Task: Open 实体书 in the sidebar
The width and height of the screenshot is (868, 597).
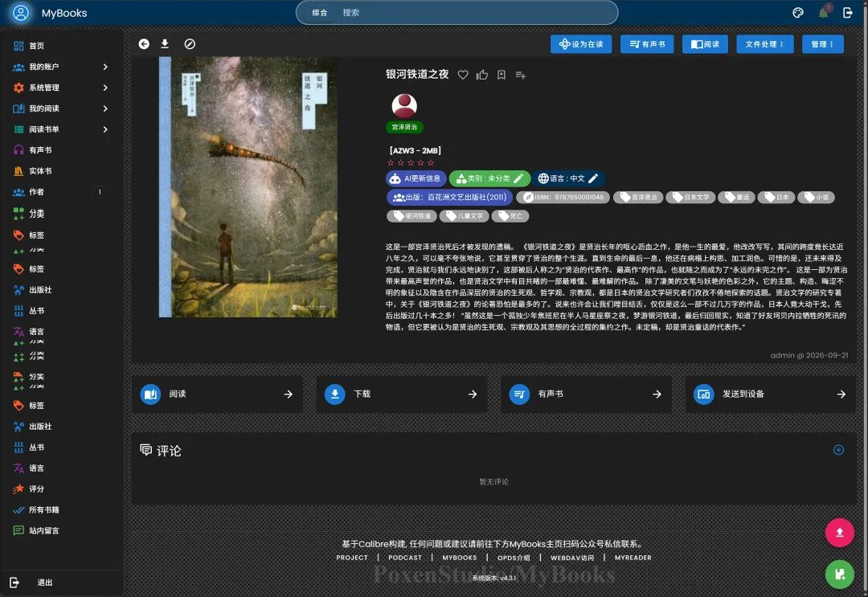Action: pos(61,171)
